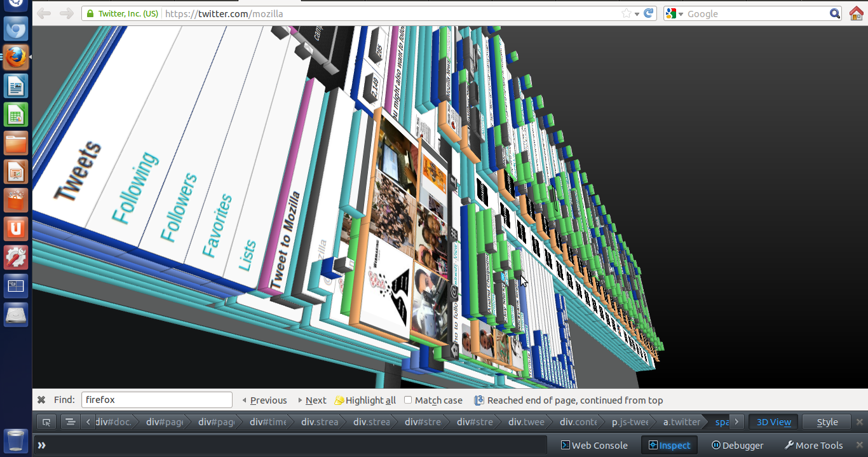Go to the browser Home page
This screenshot has height=457, width=868.
pyautogui.click(x=857, y=13)
